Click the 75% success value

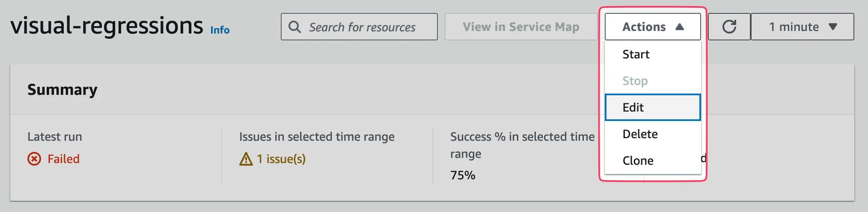pos(462,175)
